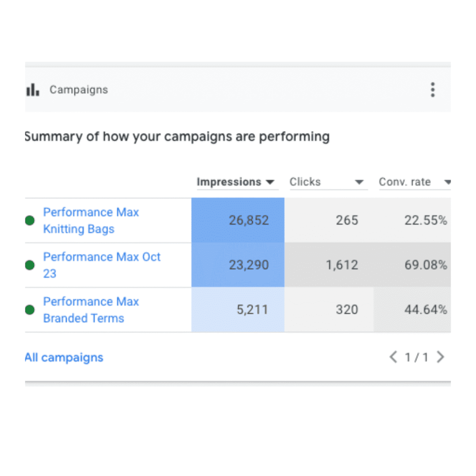476x476 pixels.
Task: Click the Campaigns bar chart icon
Action: pos(33,90)
